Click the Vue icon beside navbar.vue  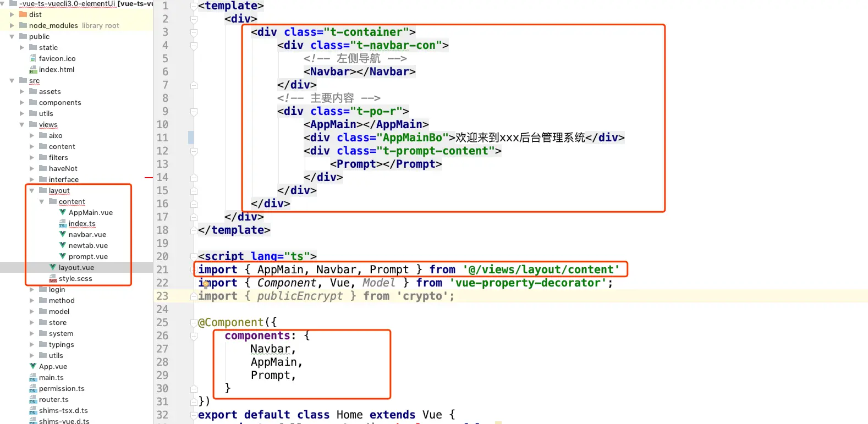[x=63, y=234]
